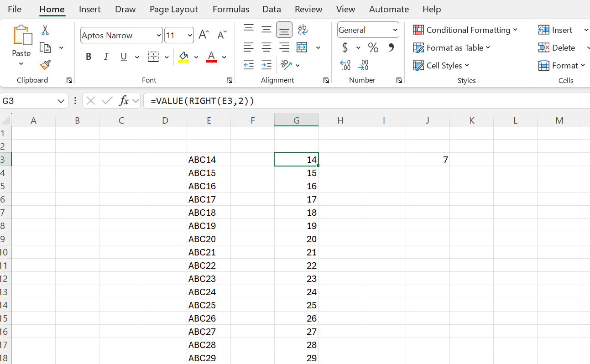590x364 pixels.
Task: Confirm formula entry with the checkmark
Action: pyautogui.click(x=107, y=101)
